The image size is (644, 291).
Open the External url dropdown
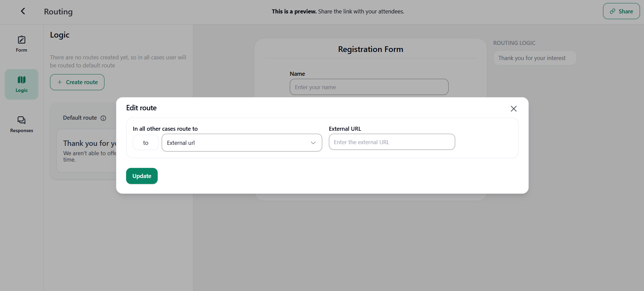click(241, 143)
